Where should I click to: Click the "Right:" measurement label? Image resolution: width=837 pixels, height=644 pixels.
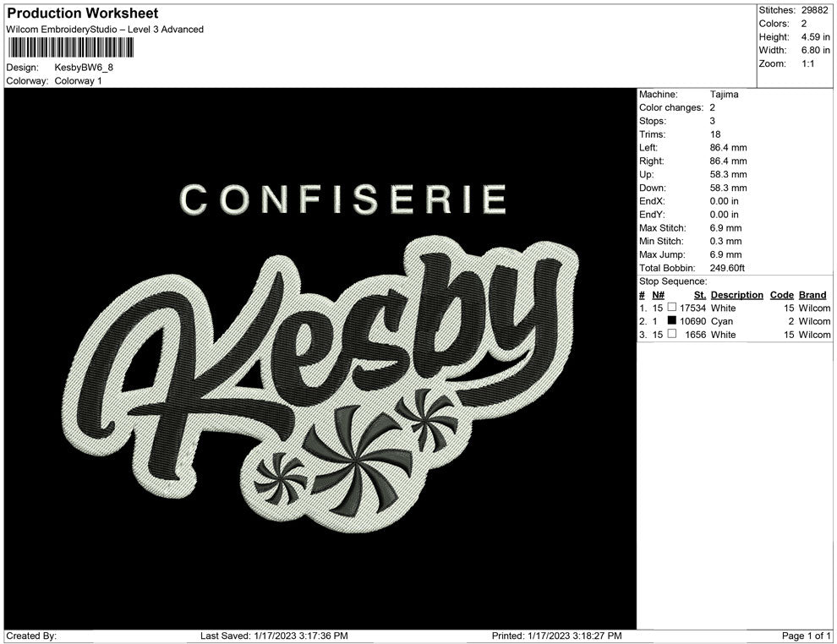pyautogui.click(x=651, y=161)
